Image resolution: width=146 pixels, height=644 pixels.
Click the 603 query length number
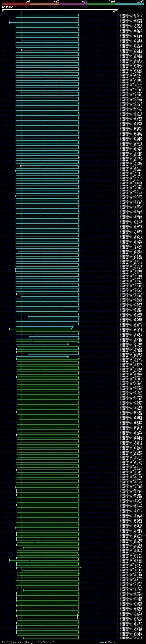tap(115, 11)
